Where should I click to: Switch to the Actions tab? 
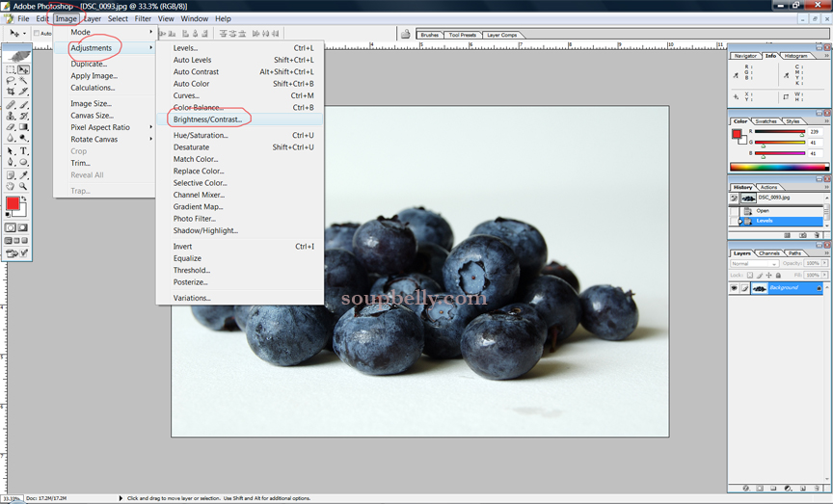pyautogui.click(x=768, y=187)
